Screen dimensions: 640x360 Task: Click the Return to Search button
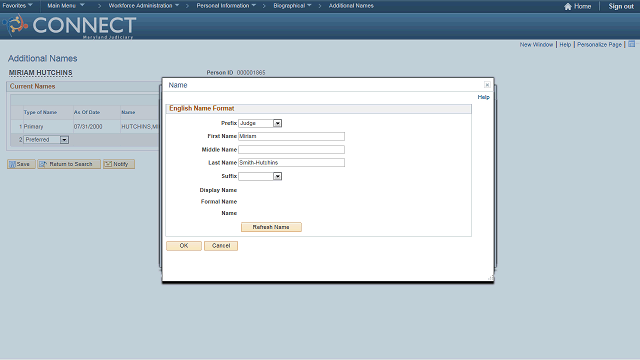click(x=69, y=164)
